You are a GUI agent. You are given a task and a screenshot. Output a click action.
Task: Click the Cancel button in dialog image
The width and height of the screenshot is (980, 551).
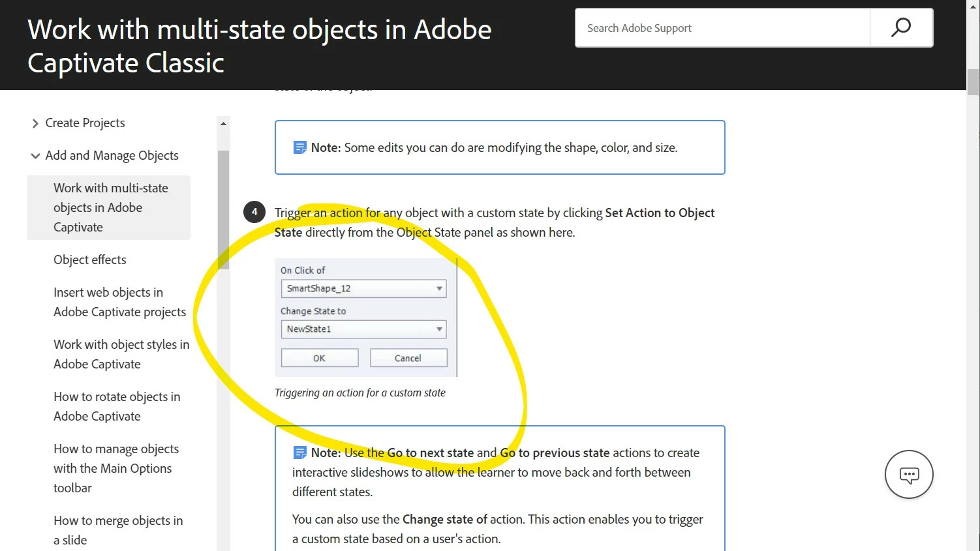pyautogui.click(x=408, y=358)
